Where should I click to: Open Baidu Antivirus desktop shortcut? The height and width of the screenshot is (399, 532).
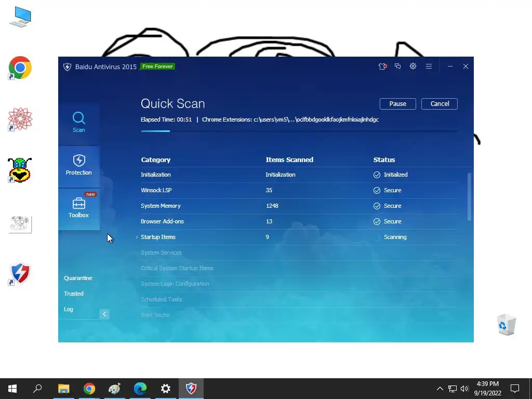coord(20,273)
